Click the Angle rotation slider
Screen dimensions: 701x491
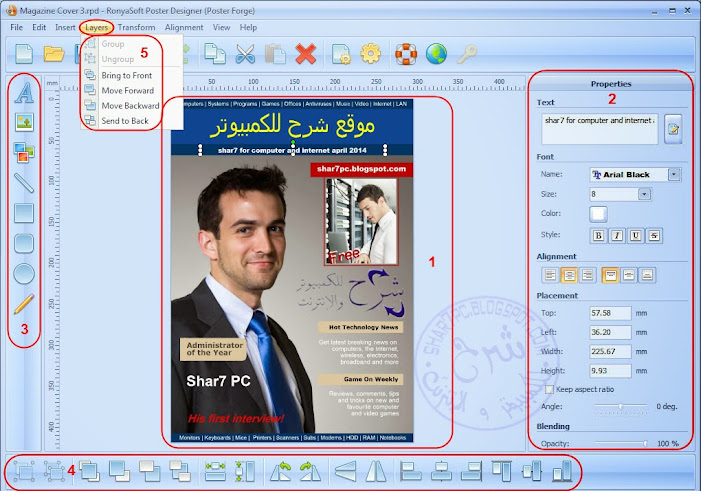click(x=621, y=406)
